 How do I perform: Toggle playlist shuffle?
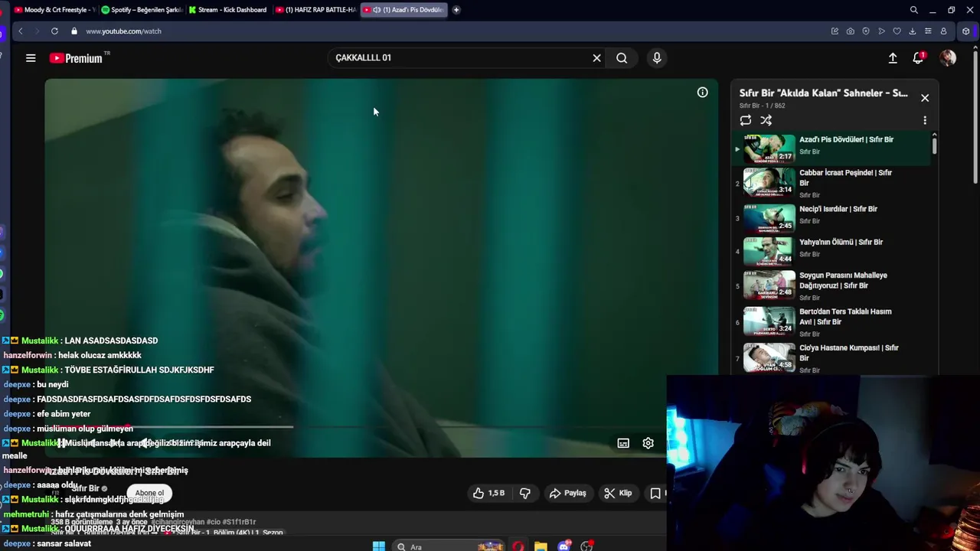(x=766, y=120)
